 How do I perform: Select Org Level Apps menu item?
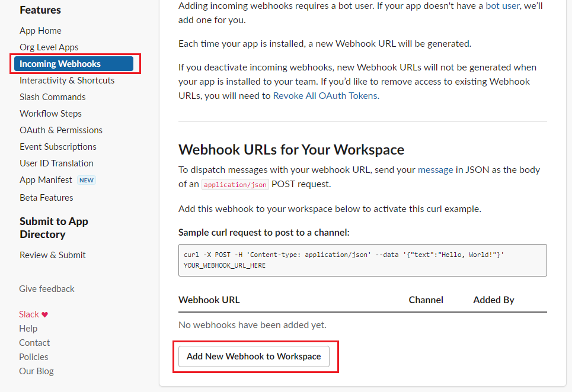pos(49,47)
